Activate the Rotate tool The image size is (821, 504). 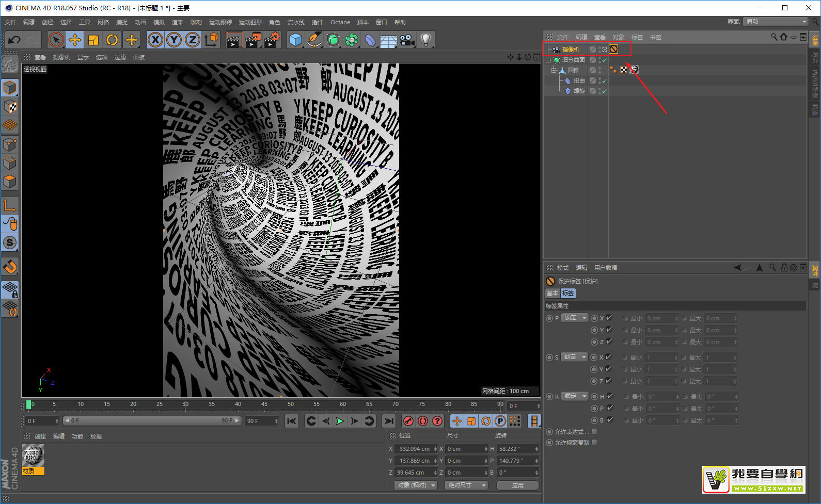112,40
